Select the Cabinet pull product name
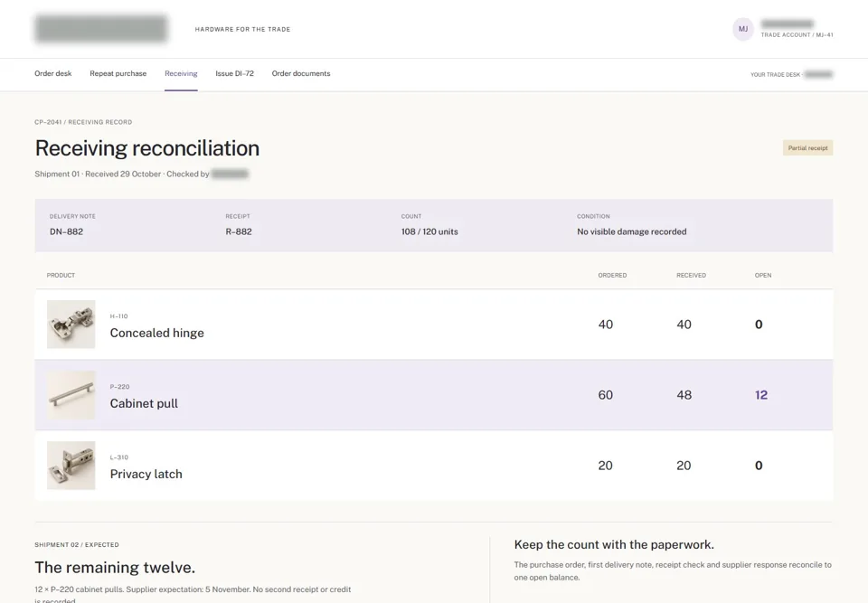This screenshot has width=868, height=603. 144,404
